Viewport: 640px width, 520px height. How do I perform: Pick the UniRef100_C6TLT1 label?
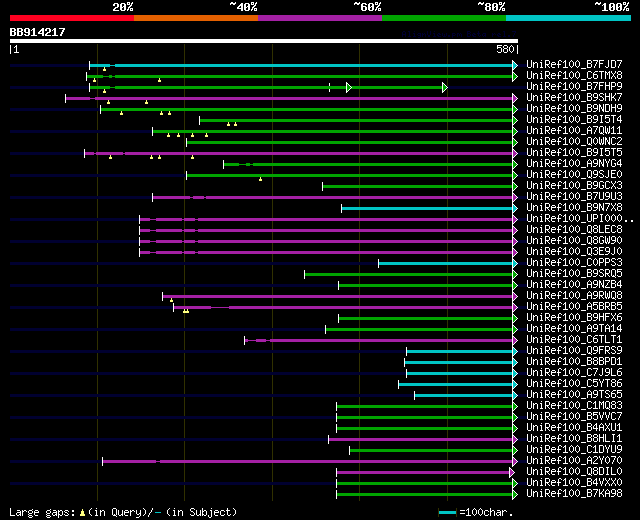click(574, 340)
